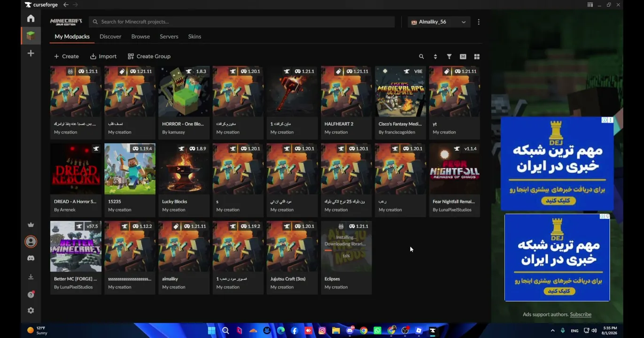Click the Eclipses 16% install progress bar
644x338 pixels.
tap(346, 250)
